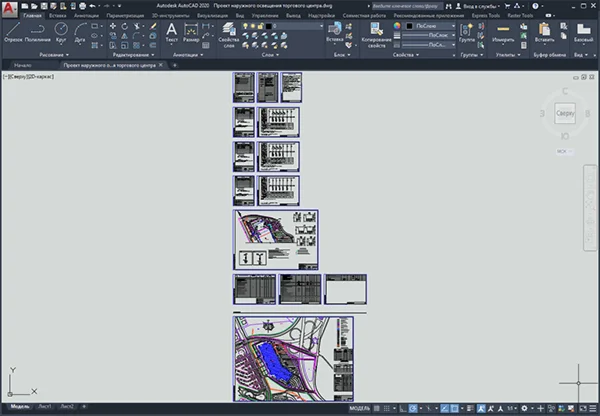Open the Параметризация ribbon tab
This screenshot has width=600, height=416.
point(125,16)
